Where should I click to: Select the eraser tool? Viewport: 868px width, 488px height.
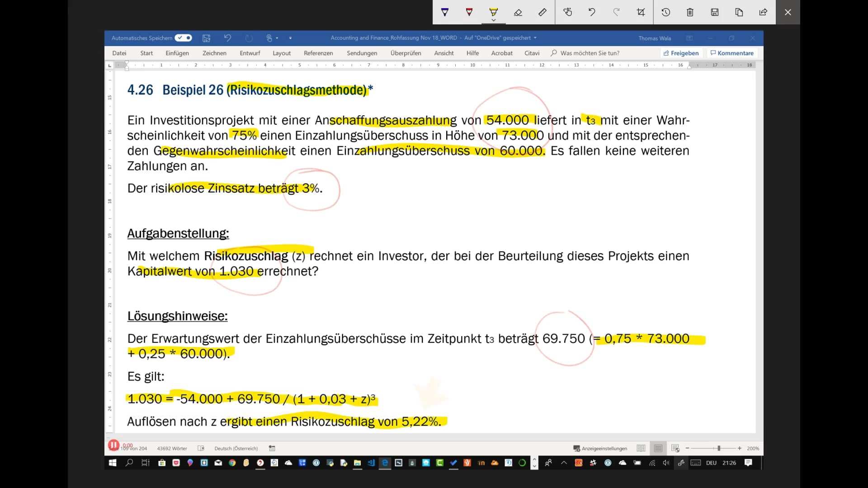(x=518, y=12)
